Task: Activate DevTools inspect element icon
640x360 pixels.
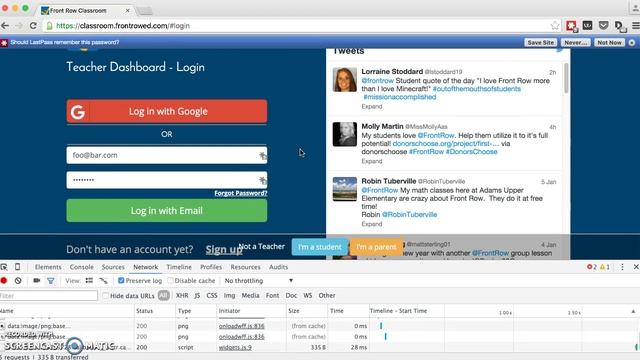Action: click(x=4, y=267)
